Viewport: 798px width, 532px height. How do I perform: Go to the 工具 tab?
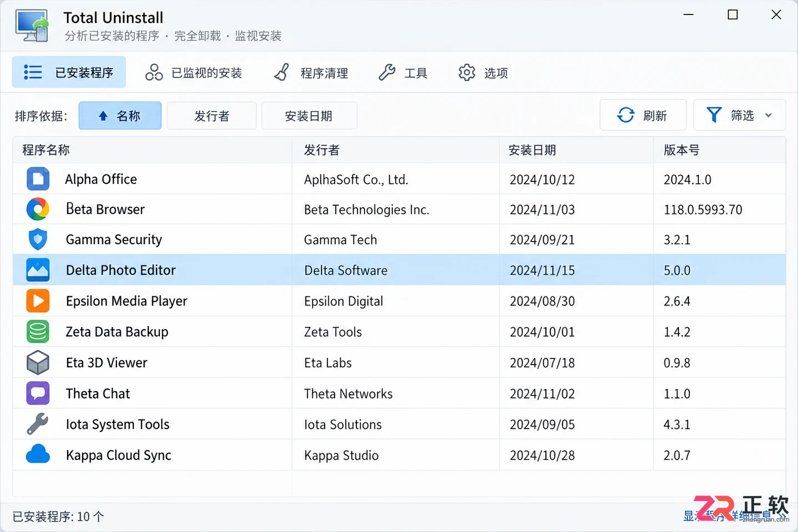tap(402, 73)
